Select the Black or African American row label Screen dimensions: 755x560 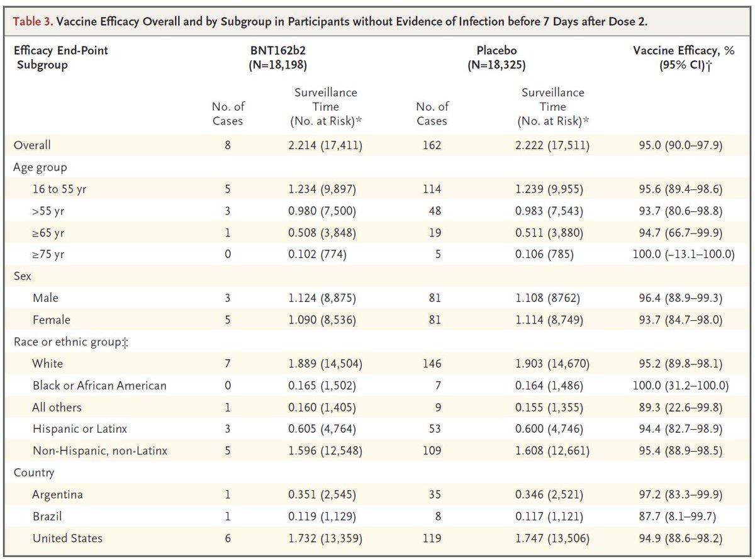(x=99, y=385)
